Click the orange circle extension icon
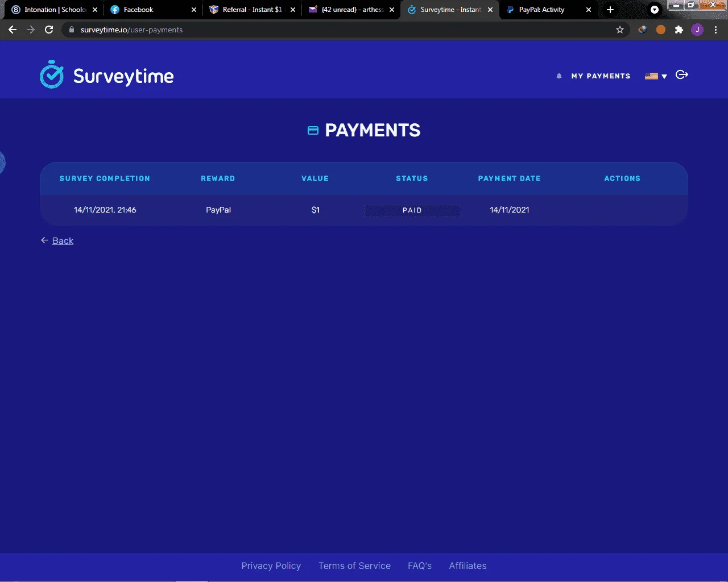Image resolution: width=728 pixels, height=582 pixels. click(661, 30)
